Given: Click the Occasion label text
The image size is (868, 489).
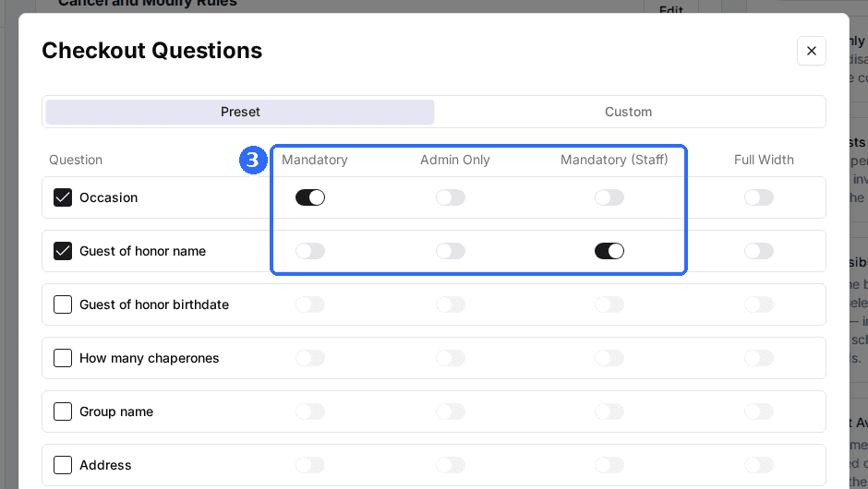Looking at the screenshot, I should click(109, 197).
